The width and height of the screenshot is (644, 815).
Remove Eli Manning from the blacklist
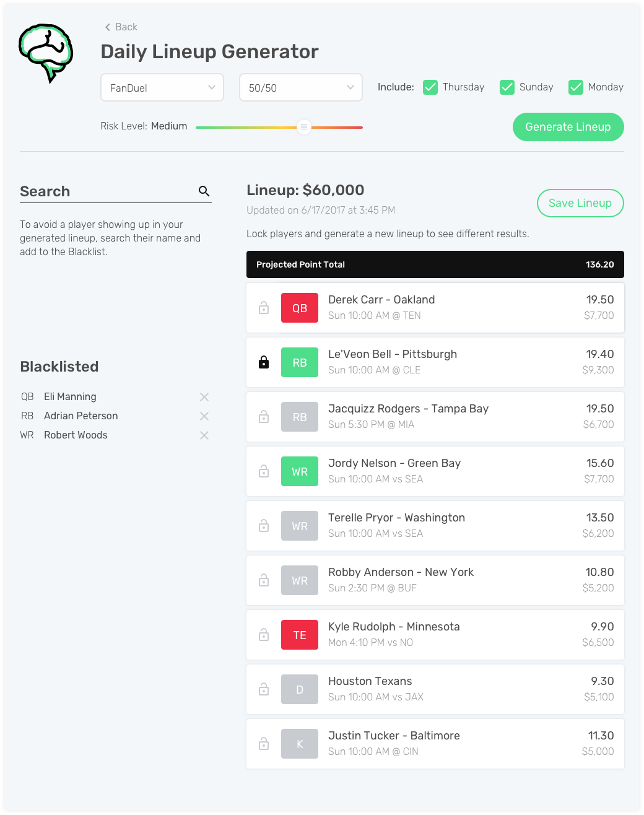(204, 397)
